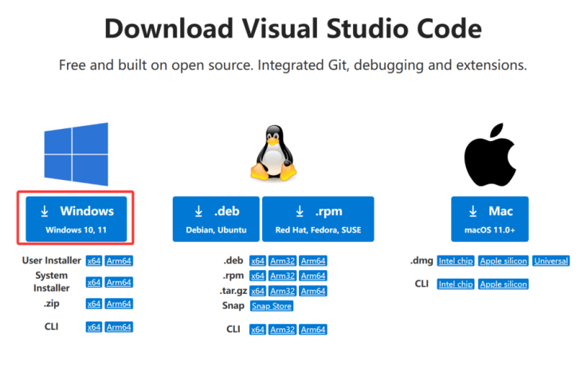The height and width of the screenshot is (368, 588).
Task: Select x64 link for Windows User Installer
Action: tap(94, 260)
